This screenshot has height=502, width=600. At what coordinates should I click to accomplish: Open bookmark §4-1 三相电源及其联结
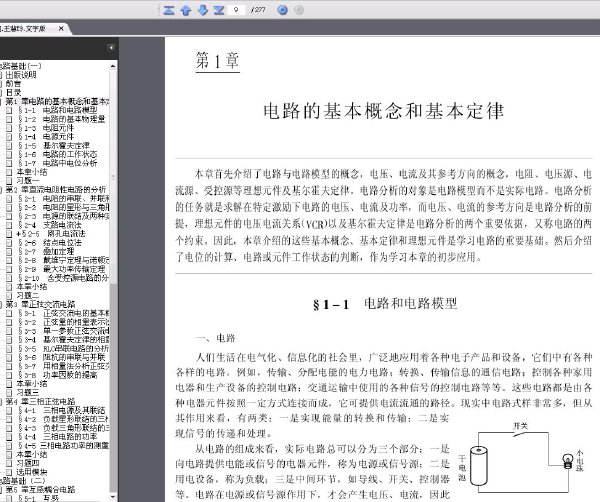click(x=61, y=411)
